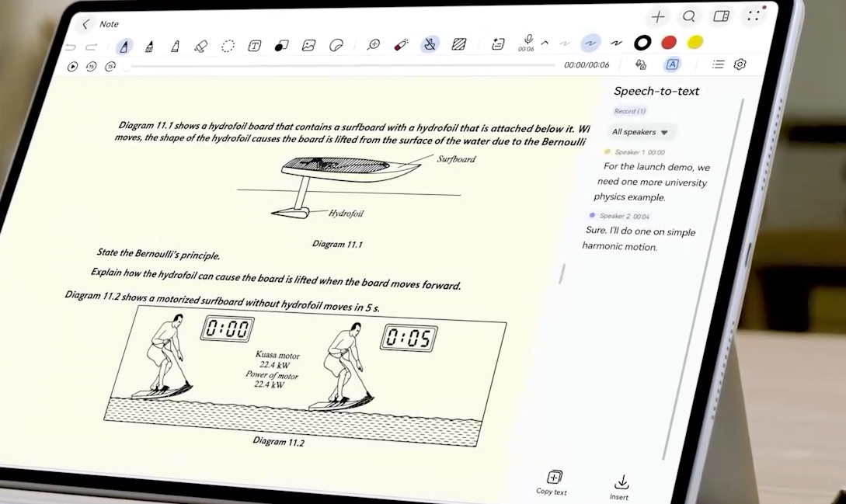The height and width of the screenshot is (504, 846).
Task: Toggle the split-view panel icon
Action: pyautogui.click(x=722, y=16)
